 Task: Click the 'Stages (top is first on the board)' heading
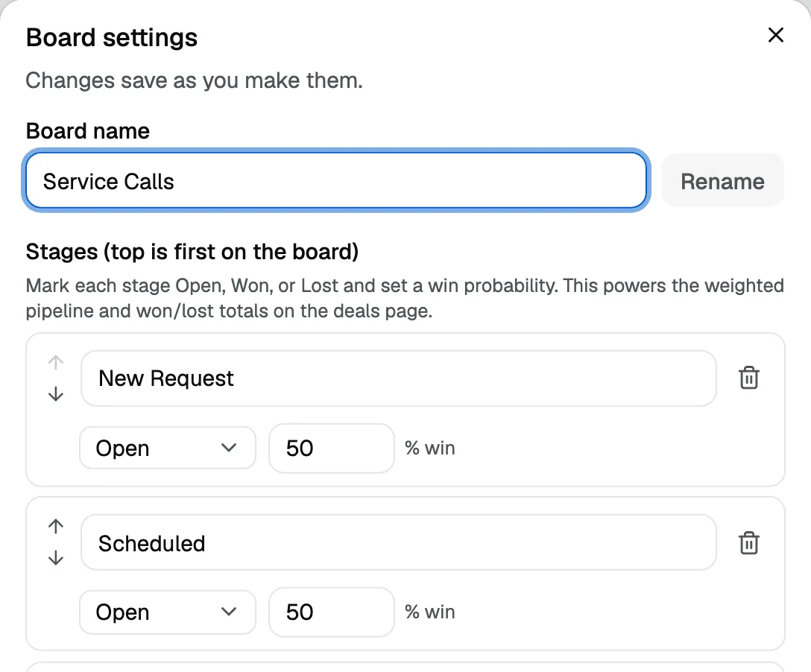coord(192,252)
